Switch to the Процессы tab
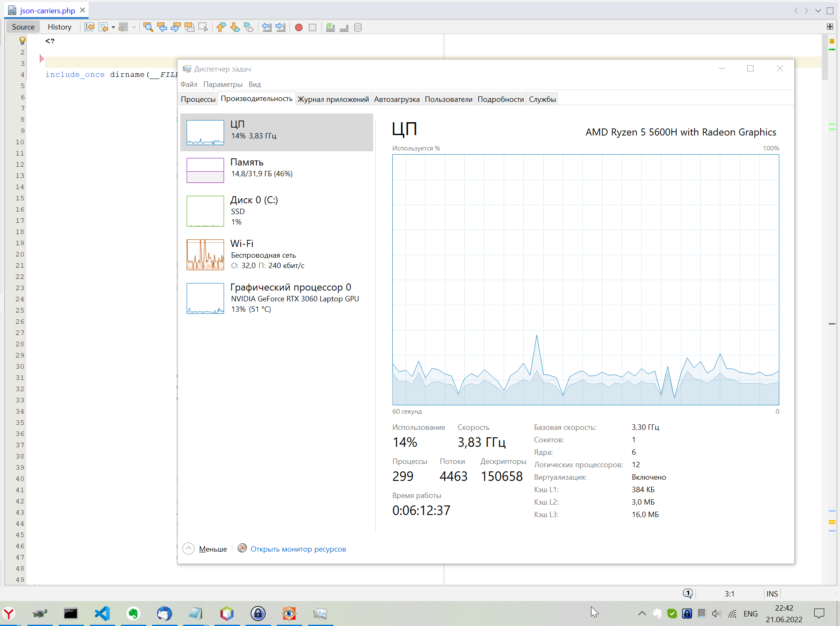Viewport: 840px width, 626px height. (198, 99)
